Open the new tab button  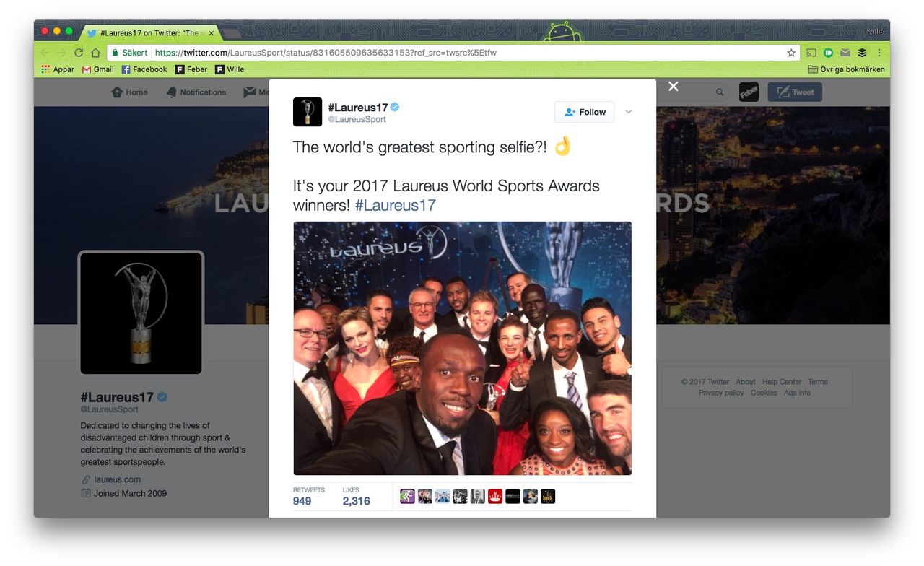(232, 33)
